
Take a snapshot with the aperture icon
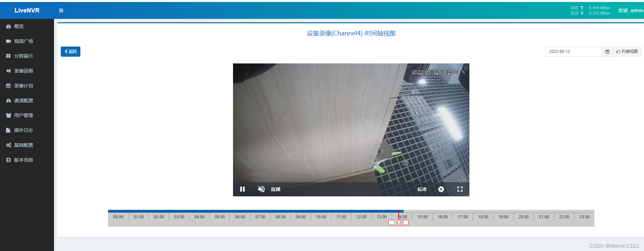[x=441, y=189]
